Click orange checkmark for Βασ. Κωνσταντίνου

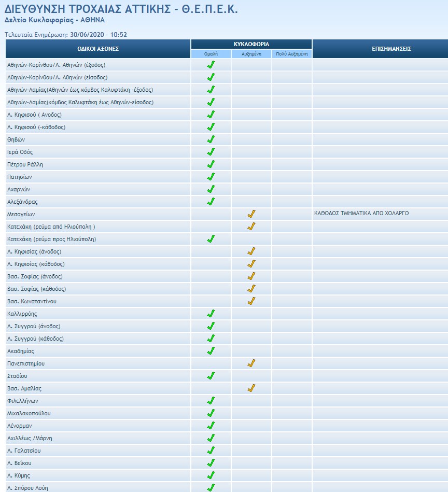251,301
